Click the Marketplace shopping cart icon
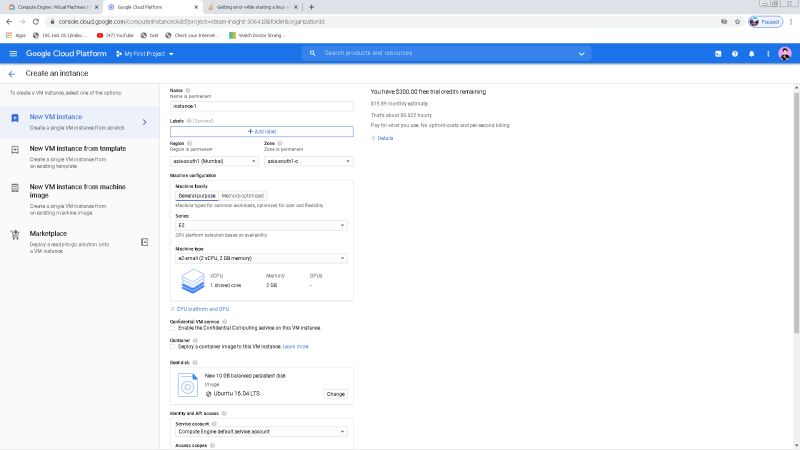Viewport: 800px width, 450px height. 15,235
